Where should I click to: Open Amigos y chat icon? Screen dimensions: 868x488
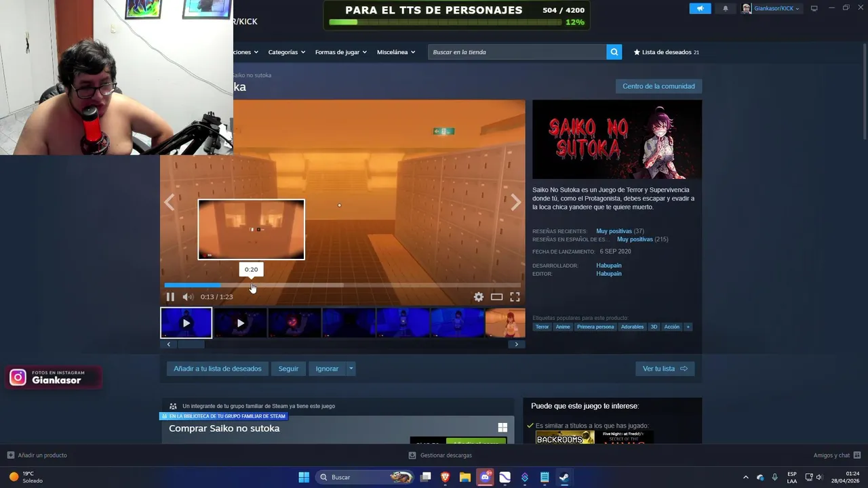(x=857, y=455)
